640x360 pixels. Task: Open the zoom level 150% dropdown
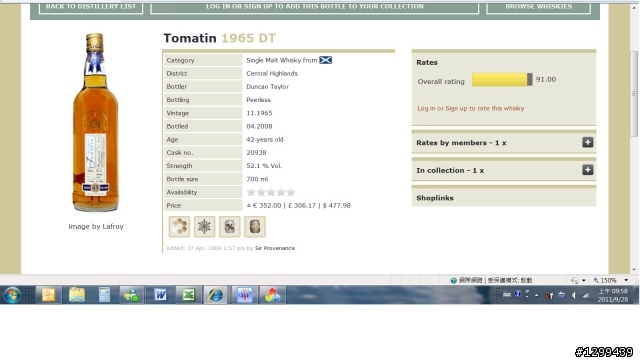626,280
